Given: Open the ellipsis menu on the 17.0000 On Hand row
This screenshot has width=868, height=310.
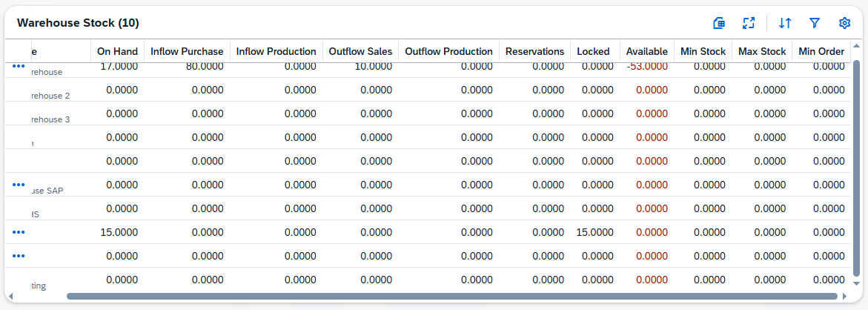Looking at the screenshot, I should (x=19, y=66).
